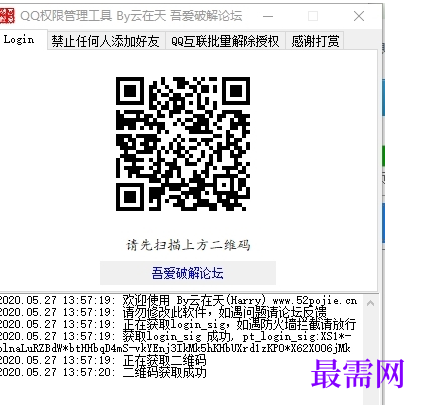Viewport: 423px width, 405px height.
Task: Click log line 正在获取二维码
Action: click(x=103, y=360)
